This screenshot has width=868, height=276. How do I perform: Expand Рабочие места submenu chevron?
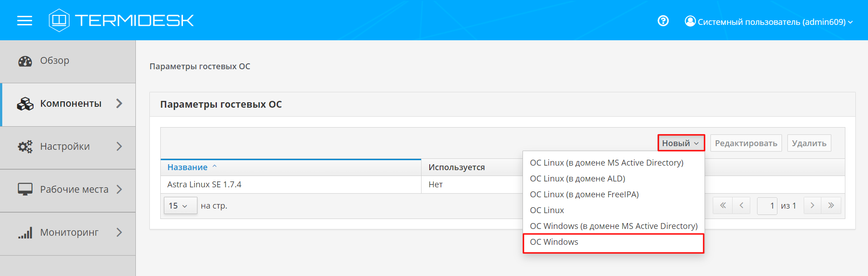click(x=119, y=190)
